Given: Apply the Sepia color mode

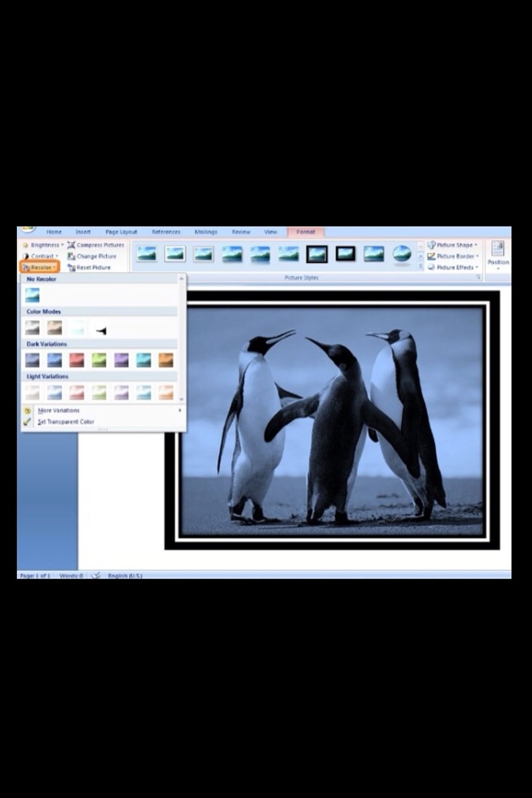Looking at the screenshot, I should click(55, 327).
